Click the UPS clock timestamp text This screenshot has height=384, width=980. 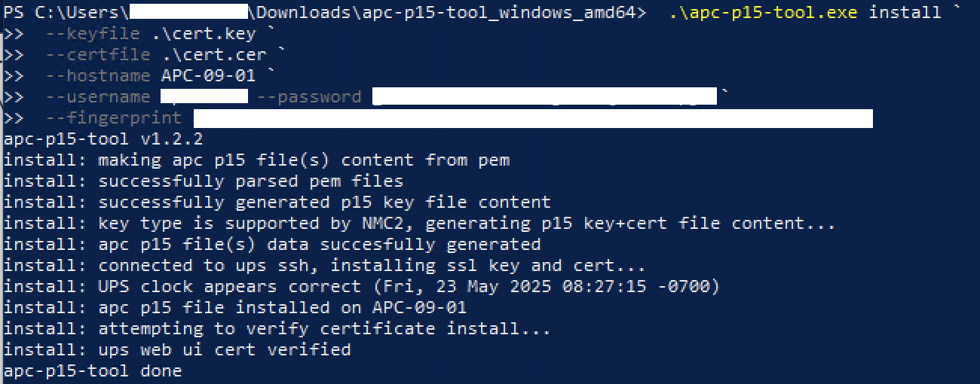pyautogui.click(x=541, y=286)
